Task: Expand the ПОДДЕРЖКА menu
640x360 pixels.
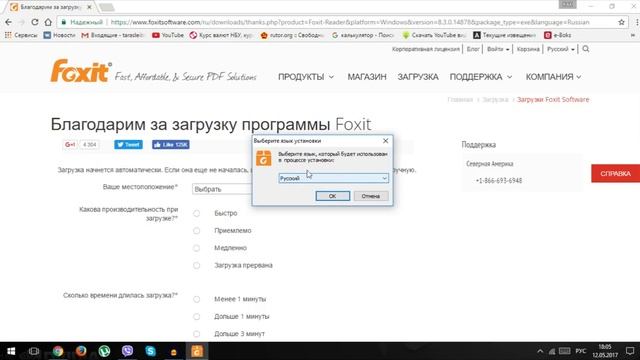Action: [x=480, y=77]
